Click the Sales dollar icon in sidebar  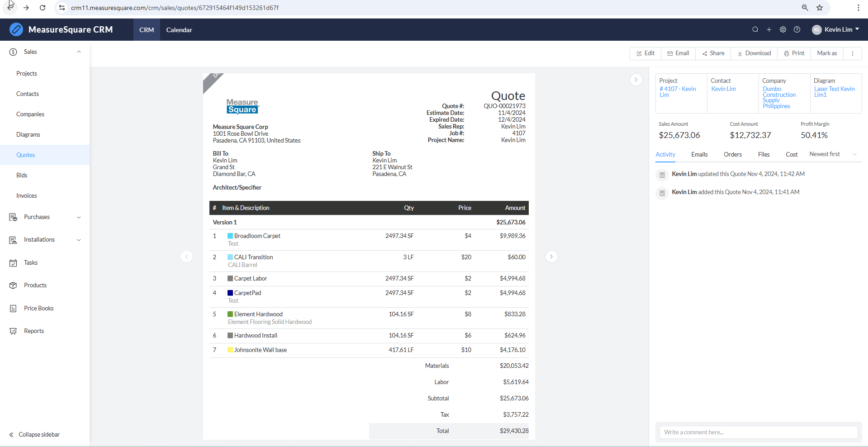coord(13,52)
